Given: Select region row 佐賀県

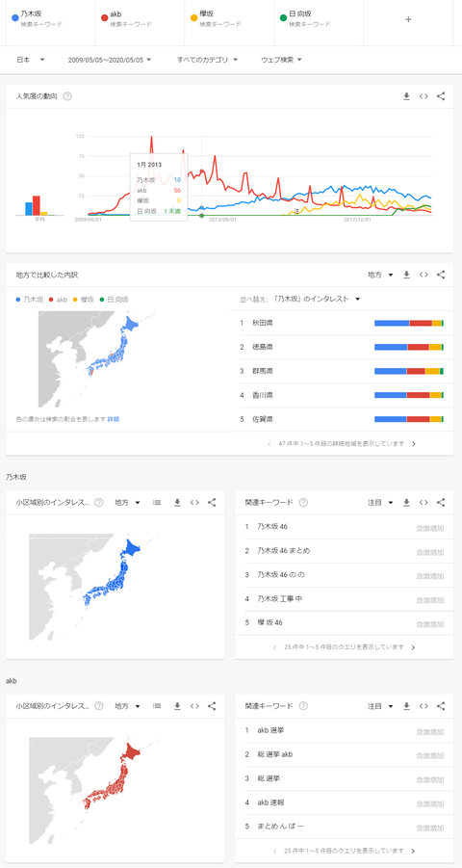Looking at the screenshot, I should pyautogui.click(x=342, y=420).
